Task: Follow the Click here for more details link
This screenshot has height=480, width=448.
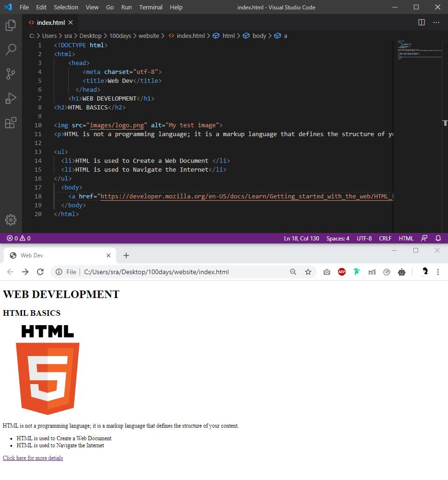Action: click(33, 458)
